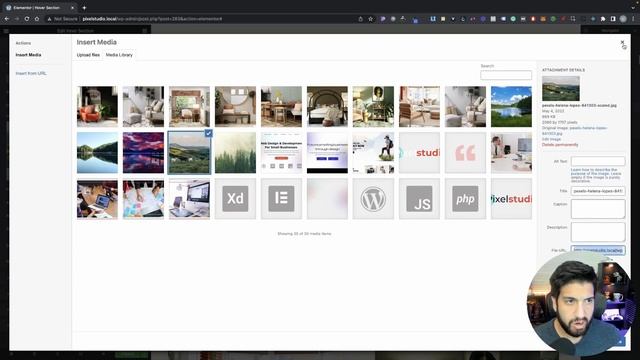
Task: Click the browser back arrow
Action: pos(7,19)
